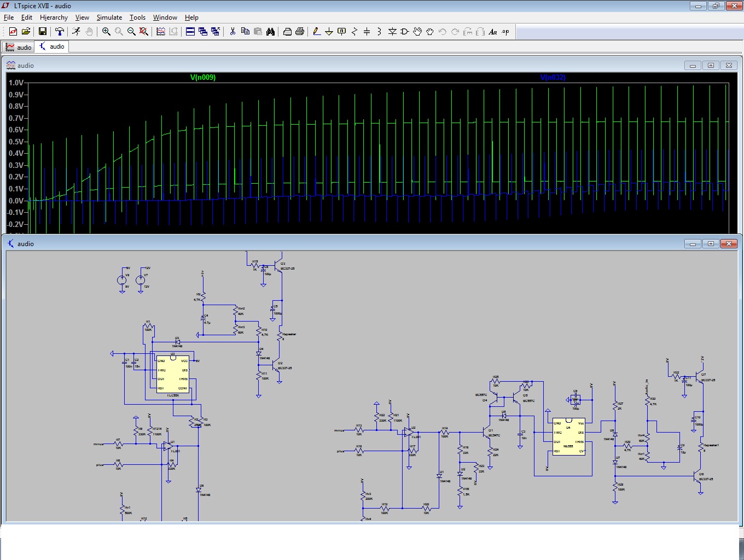Click the Run simulation icon
This screenshot has width=744, height=560.
tap(76, 32)
